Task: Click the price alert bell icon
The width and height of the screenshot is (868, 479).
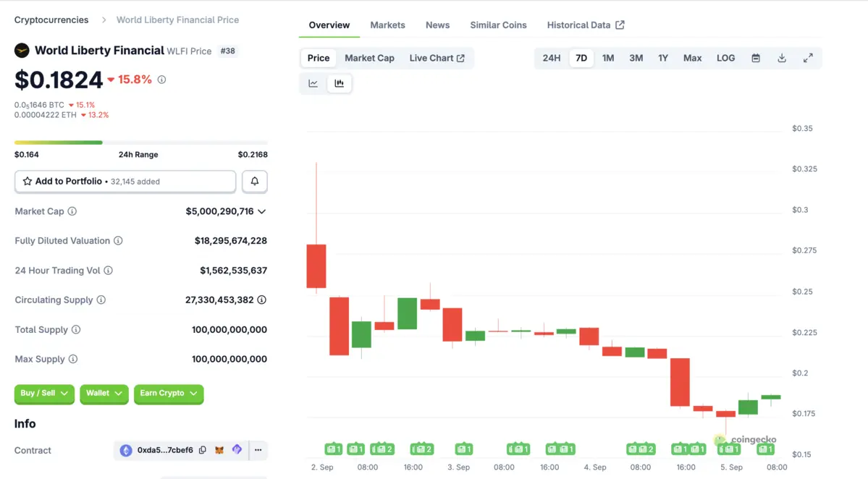Action: 254,182
